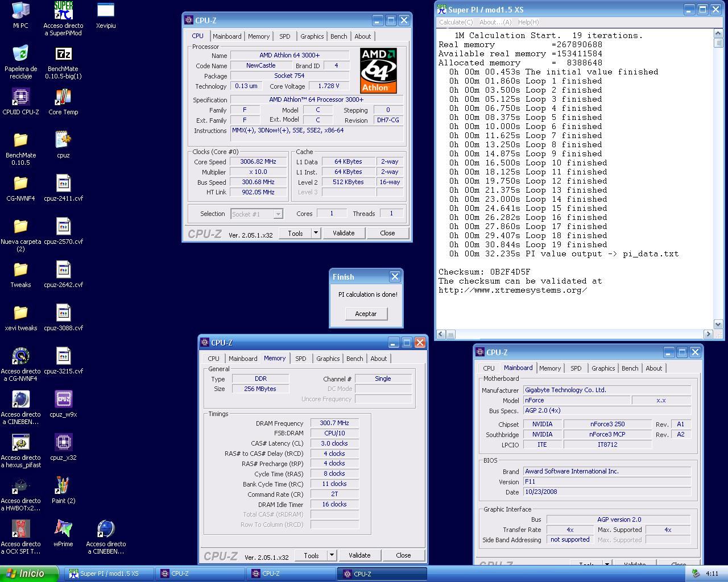Expand Tools dropdown arrow in CPU-Z CPU window
This screenshot has width=728, height=582.
(x=316, y=233)
